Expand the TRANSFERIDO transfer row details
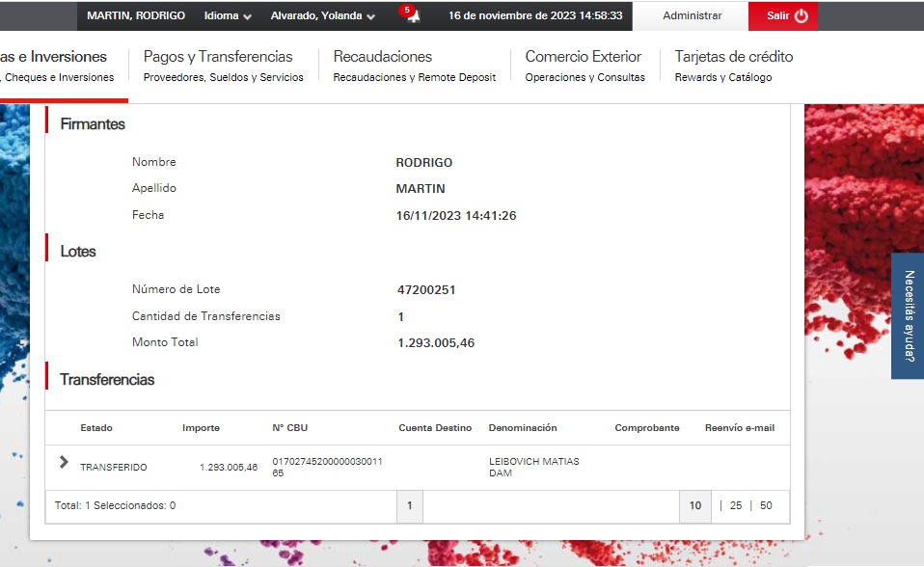Image resolution: width=924 pixels, height=567 pixels. [x=64, y=463]
